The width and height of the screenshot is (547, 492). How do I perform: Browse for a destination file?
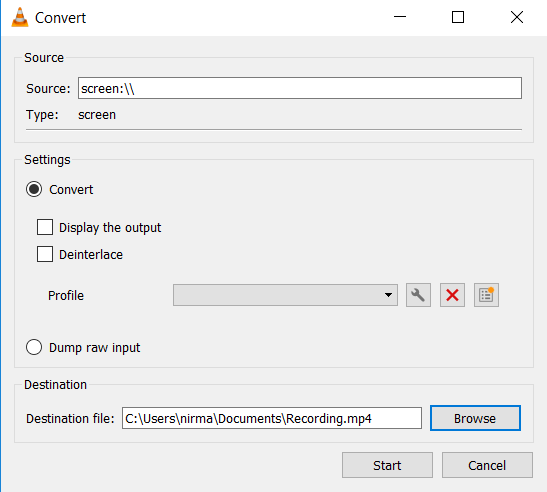pos(475,418)
